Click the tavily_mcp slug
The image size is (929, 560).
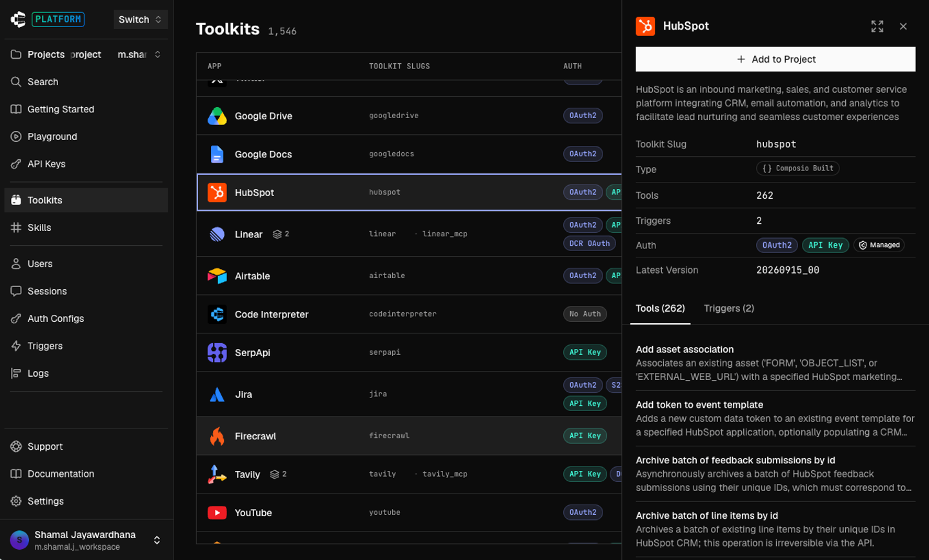click(445, 474)
